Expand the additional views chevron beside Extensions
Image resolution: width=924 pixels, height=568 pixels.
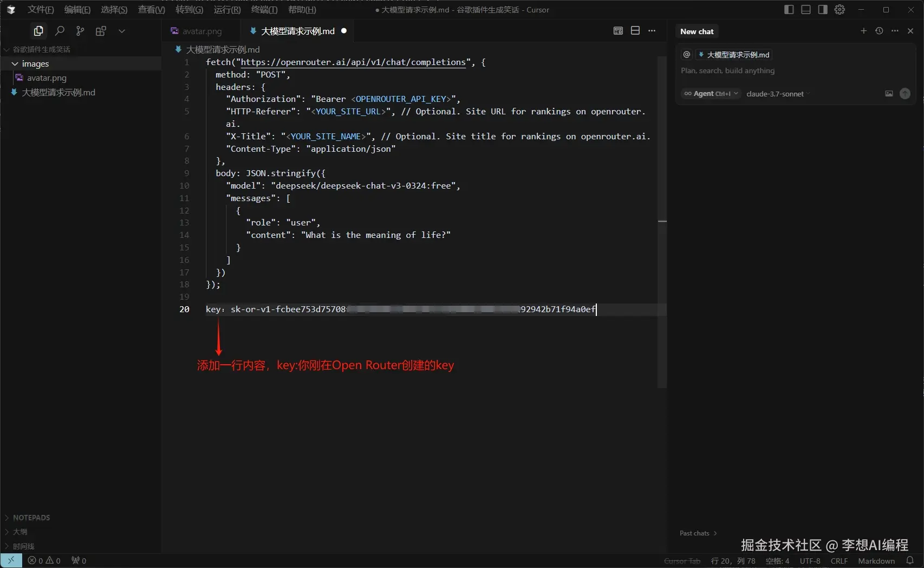(x=122, y=31)
